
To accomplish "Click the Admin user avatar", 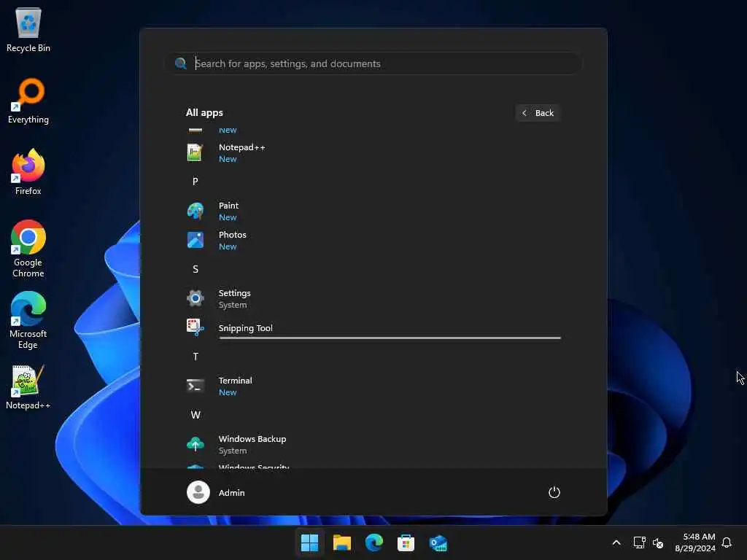I will tap(198, 492).
